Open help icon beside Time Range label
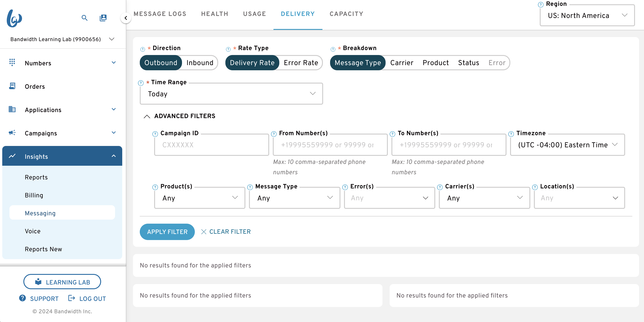Image resolution: width=644 pixels, height=322 pixels. (x=141, y=83)
